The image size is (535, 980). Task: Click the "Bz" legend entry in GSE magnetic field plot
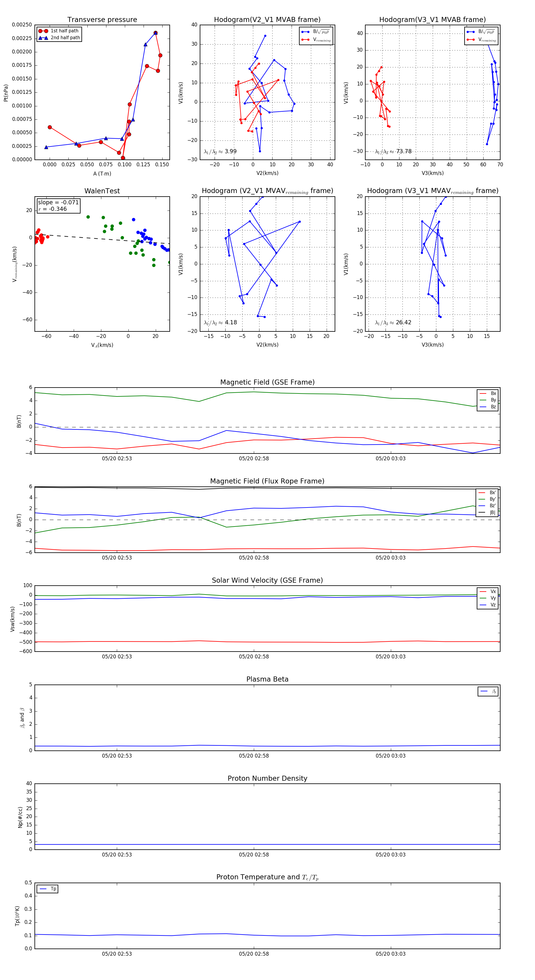coord(488,407)
